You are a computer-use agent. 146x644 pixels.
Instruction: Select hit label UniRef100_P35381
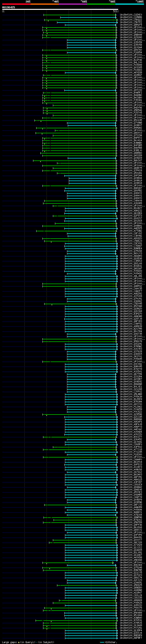131,100
